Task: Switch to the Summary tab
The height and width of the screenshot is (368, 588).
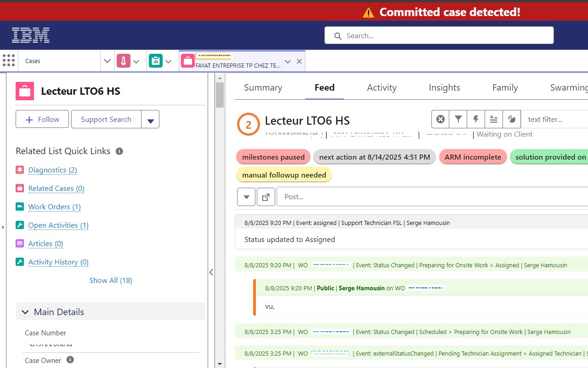Action: (263, 87)
